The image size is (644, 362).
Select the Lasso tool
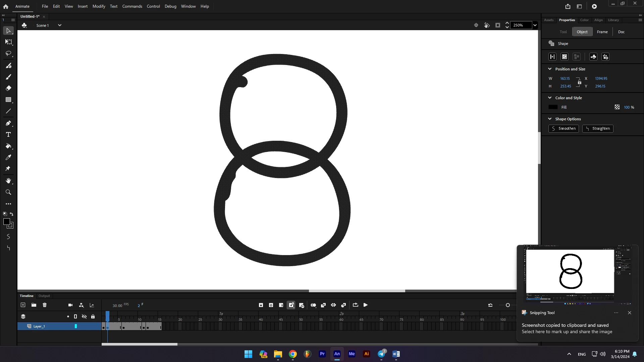8,54
